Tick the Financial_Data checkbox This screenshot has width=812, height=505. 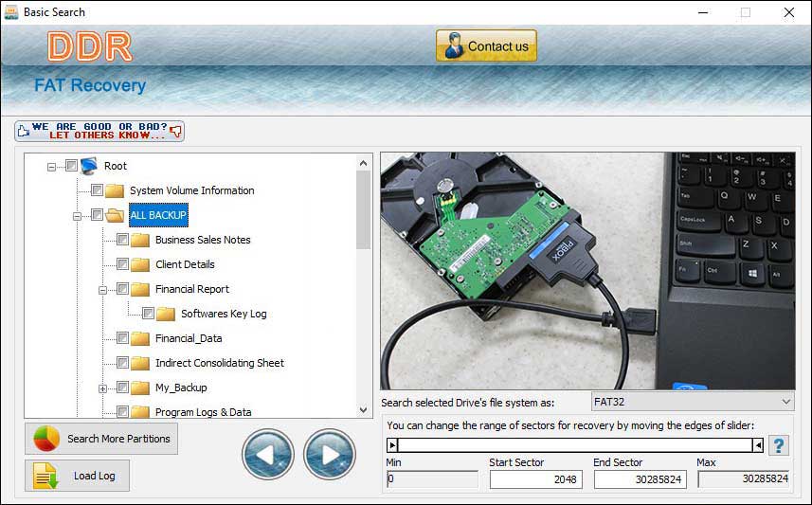point(122,337)
